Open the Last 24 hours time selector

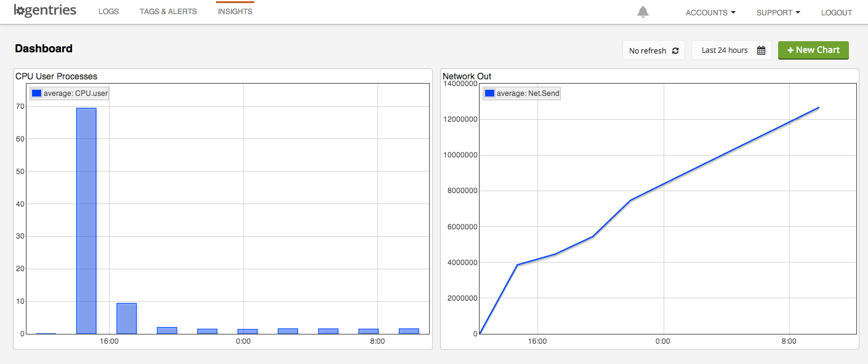pos(725,50)
